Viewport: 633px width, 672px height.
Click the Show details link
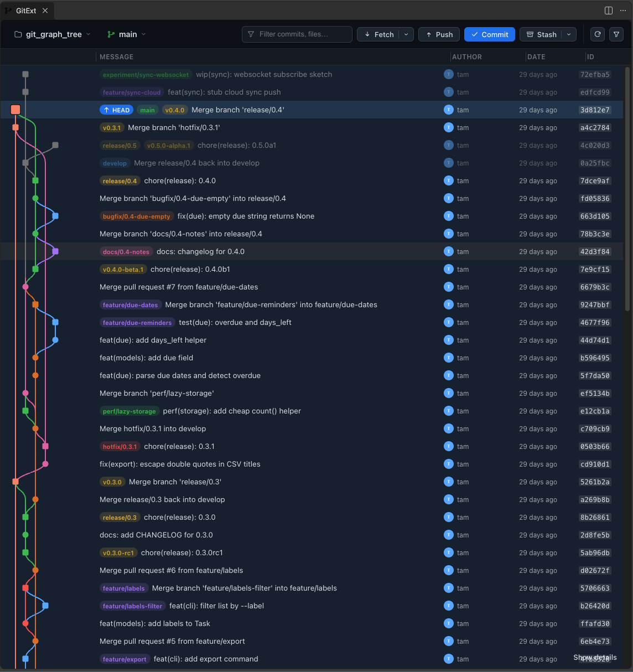tap(595, 657)
